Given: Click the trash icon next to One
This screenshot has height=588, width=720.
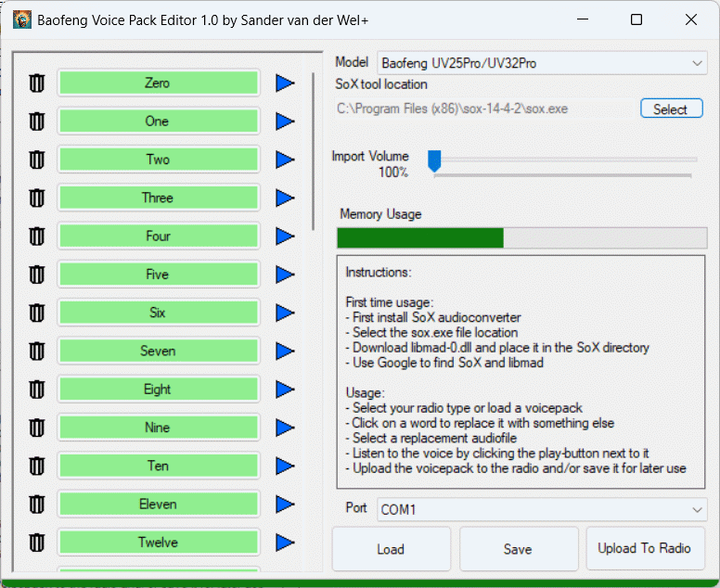Looking at the screenshot, I should 37,121.
